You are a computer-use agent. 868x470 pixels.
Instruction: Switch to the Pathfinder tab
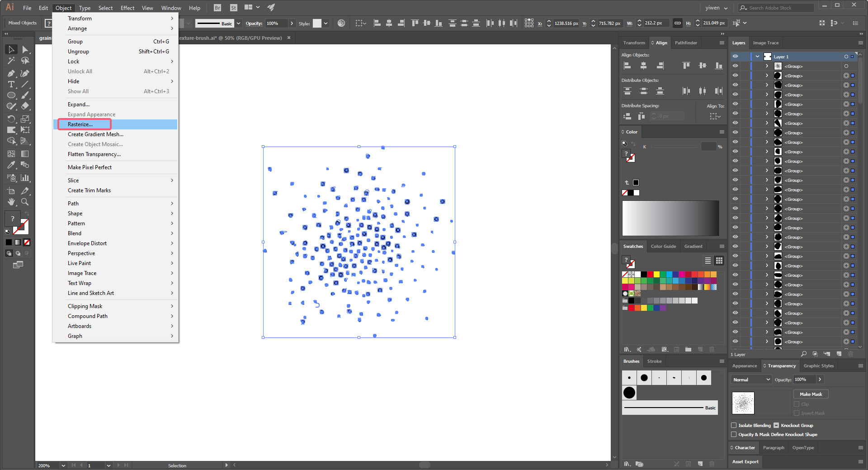tap(686, 43)
